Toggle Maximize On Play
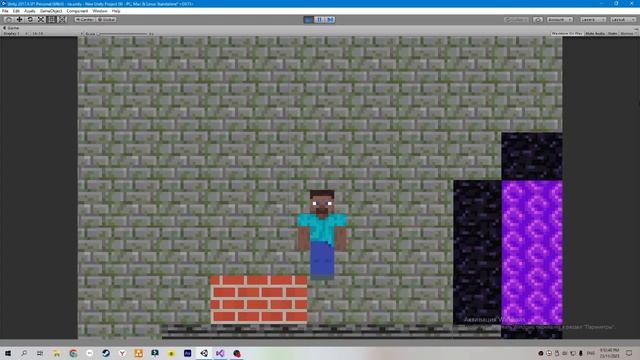 567,33
